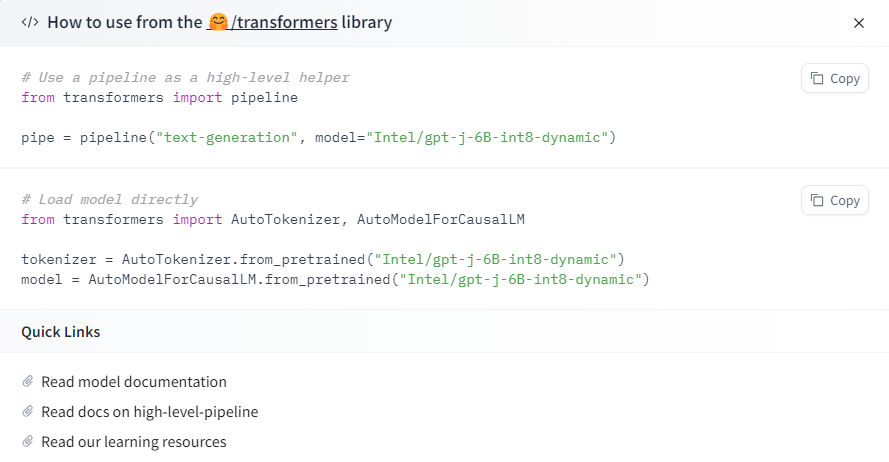Click the tokenizer = AutoTokenizer.from_pretrained line

pyautogui.click(x=322, y=259)
